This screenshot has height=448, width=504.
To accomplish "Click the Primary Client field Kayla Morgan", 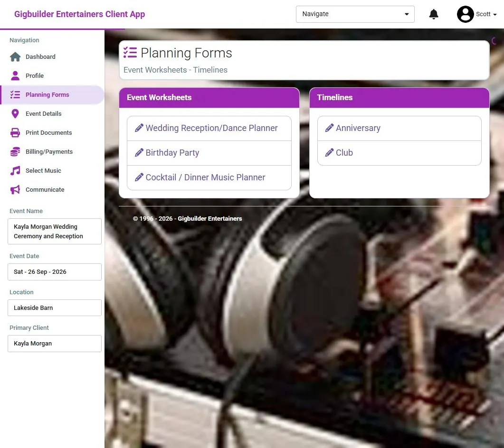I will point(55,343).
